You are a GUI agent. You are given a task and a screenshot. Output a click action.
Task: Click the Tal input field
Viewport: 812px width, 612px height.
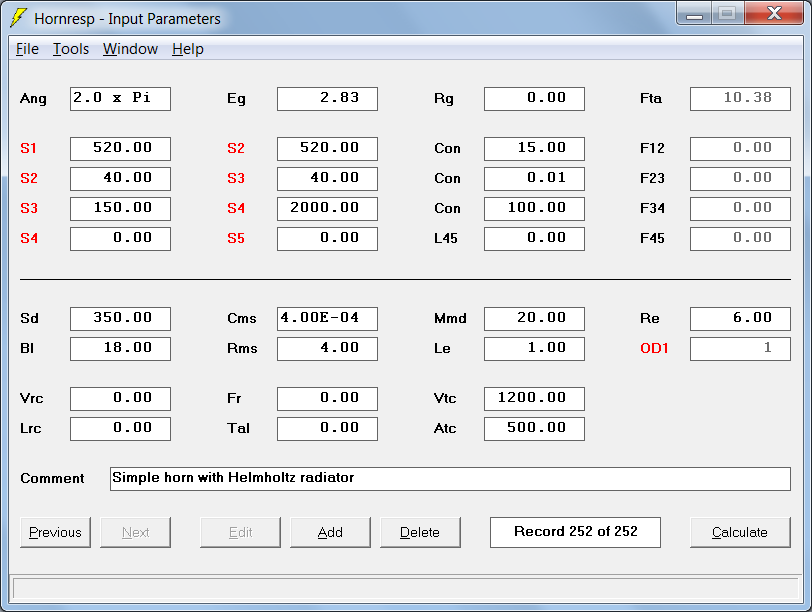pos(327,429)
